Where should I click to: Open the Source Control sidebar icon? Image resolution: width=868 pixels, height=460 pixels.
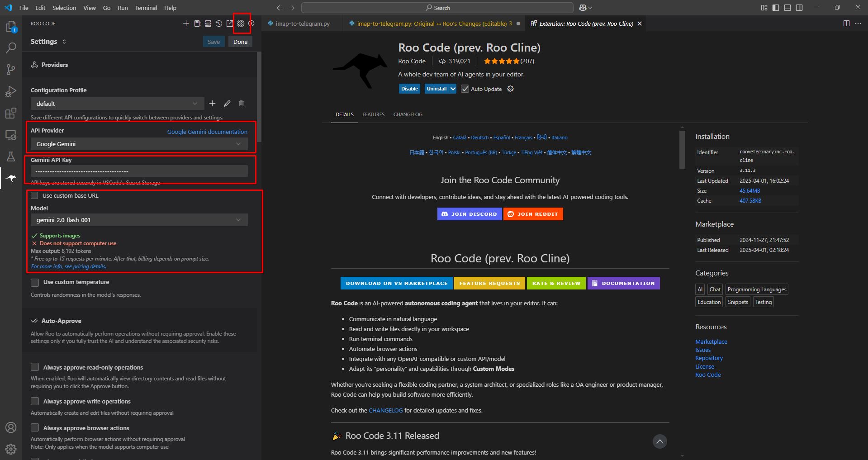[x=11, y=69]
